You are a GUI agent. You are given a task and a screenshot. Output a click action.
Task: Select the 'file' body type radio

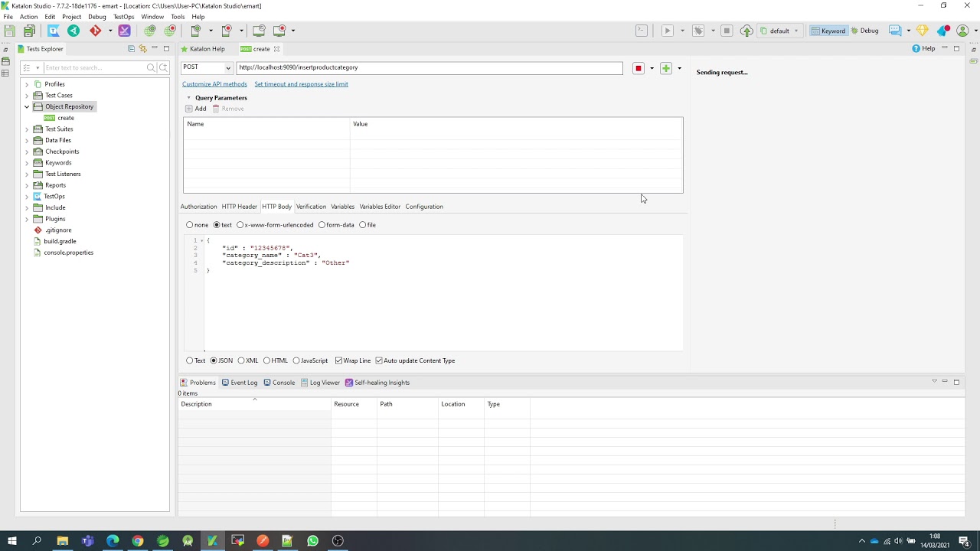[x=363, y=225]
